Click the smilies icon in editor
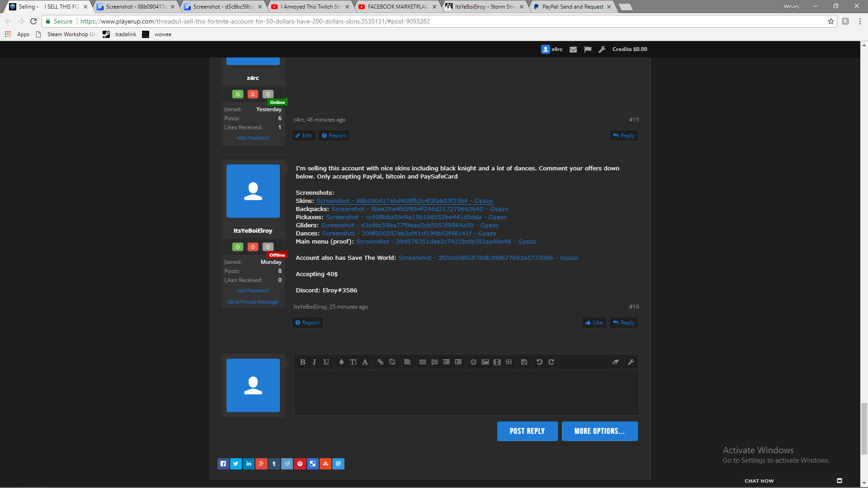Viewport: 868px width, 488px height. click(473, 362)
